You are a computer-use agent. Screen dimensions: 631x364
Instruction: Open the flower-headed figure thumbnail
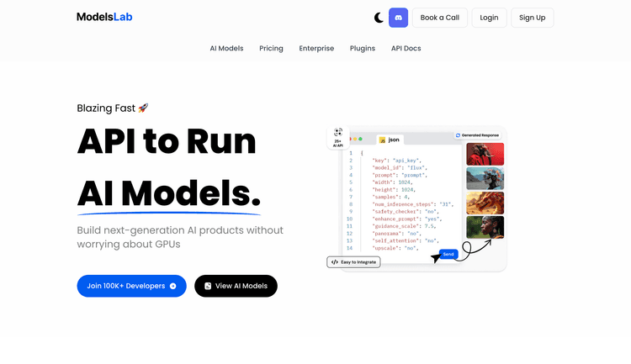(x=485, y=178)
